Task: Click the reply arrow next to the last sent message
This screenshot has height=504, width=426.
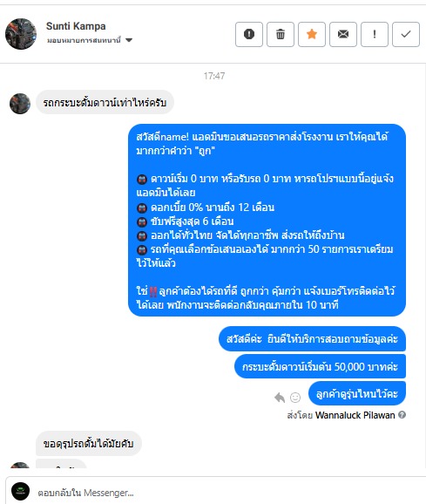Action: tap(280, 398)
